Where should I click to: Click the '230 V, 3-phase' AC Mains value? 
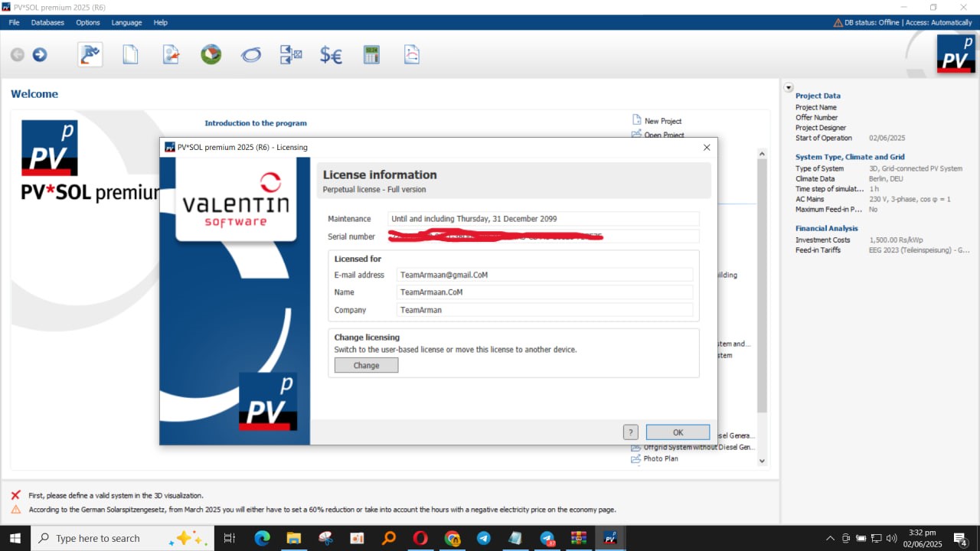click(910, 199)
